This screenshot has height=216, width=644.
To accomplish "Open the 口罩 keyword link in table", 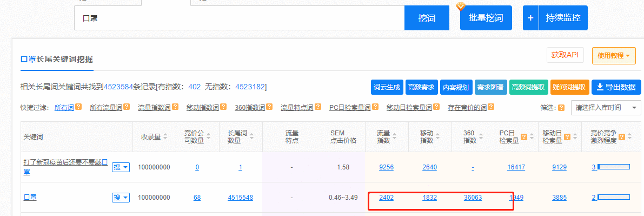I will pyautogui.click(x=30, y=198).
